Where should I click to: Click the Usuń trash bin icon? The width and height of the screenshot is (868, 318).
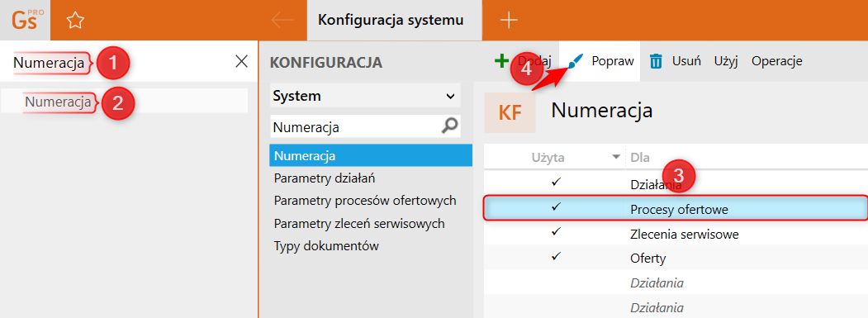pos(656,61)
